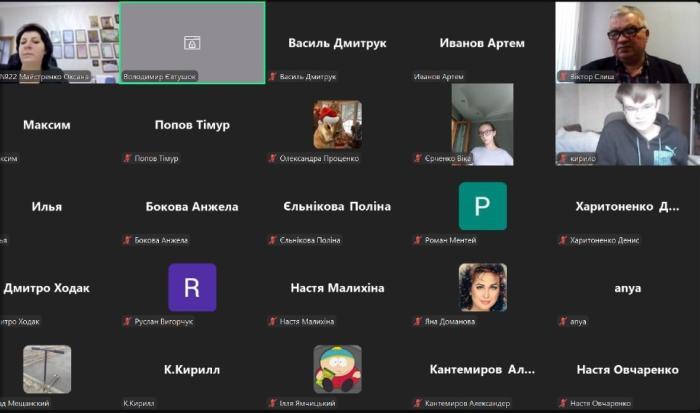This screenshot has width=700, height=413.
Task: Click muted mic icon beside Харитоненко Денис
Action: 562,240
